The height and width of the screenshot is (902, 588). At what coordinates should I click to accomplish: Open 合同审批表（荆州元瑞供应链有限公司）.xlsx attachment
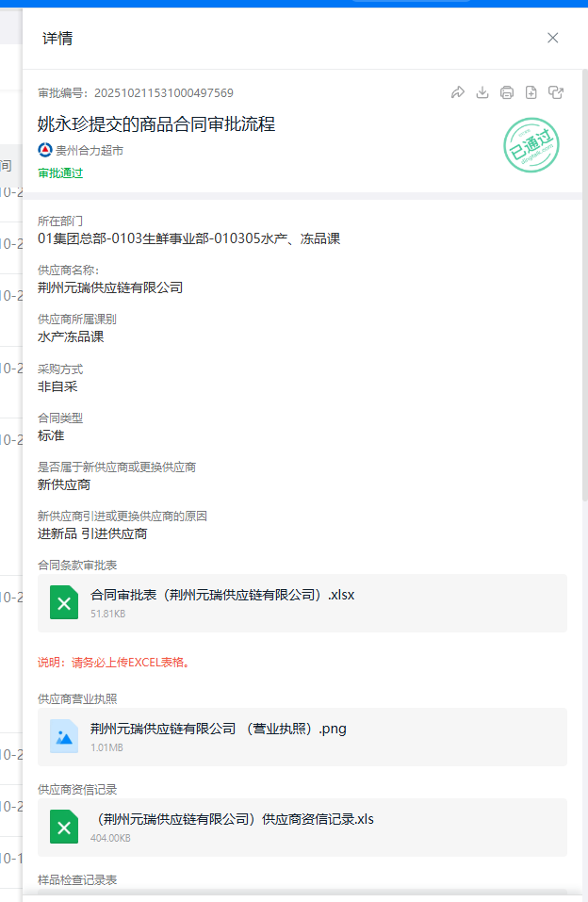point(222,595)
